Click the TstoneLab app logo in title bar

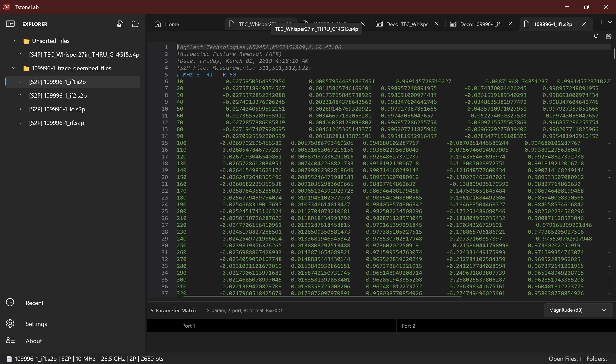pos(7,7)
